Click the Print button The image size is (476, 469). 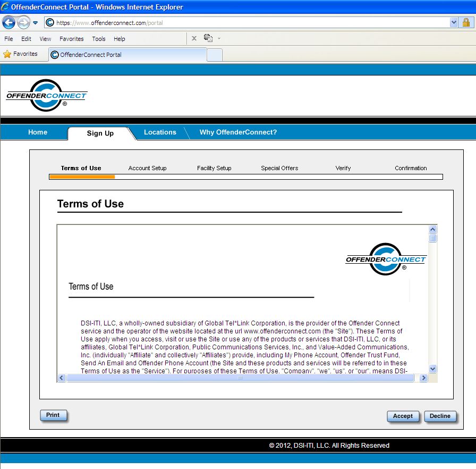coord(53,415)
